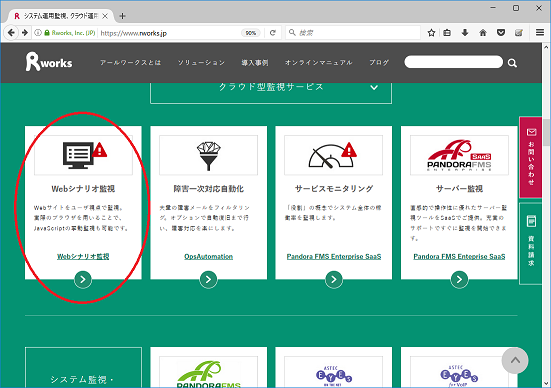Viewport: 551px width, 388px height.
Task: Open a new browser tab with plus
Action: click(122, 16)
